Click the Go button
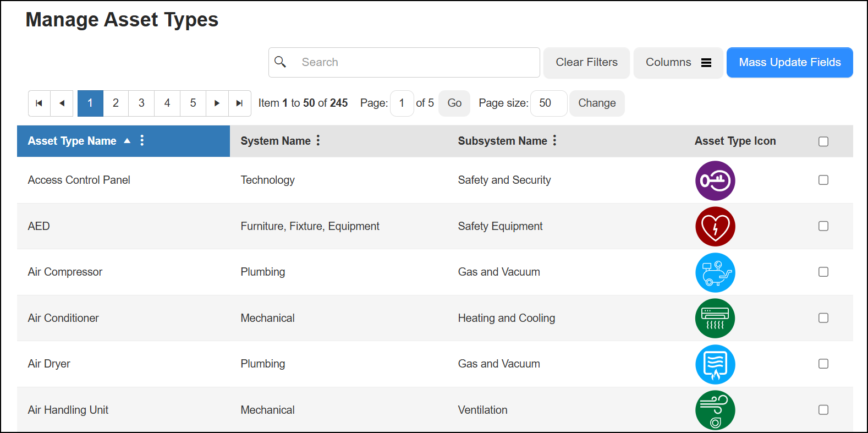This screenshot has width=868, height=433. [x=454, y=103]
